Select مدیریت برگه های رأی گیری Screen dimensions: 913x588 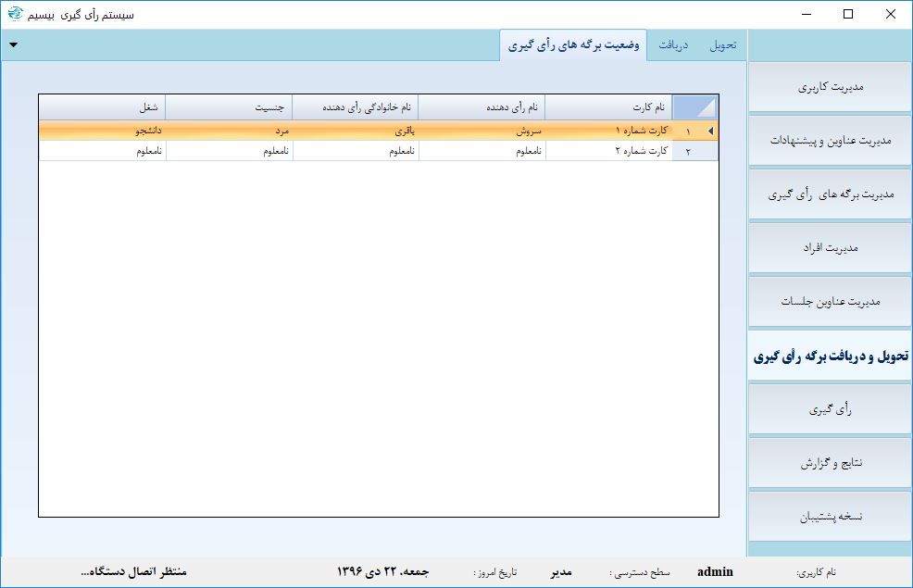[829, 194]
